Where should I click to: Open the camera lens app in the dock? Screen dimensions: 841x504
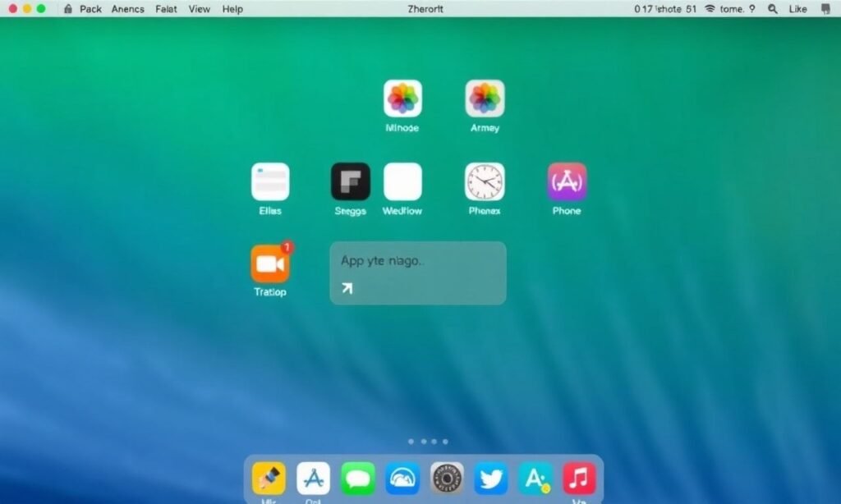pos(446,479)
